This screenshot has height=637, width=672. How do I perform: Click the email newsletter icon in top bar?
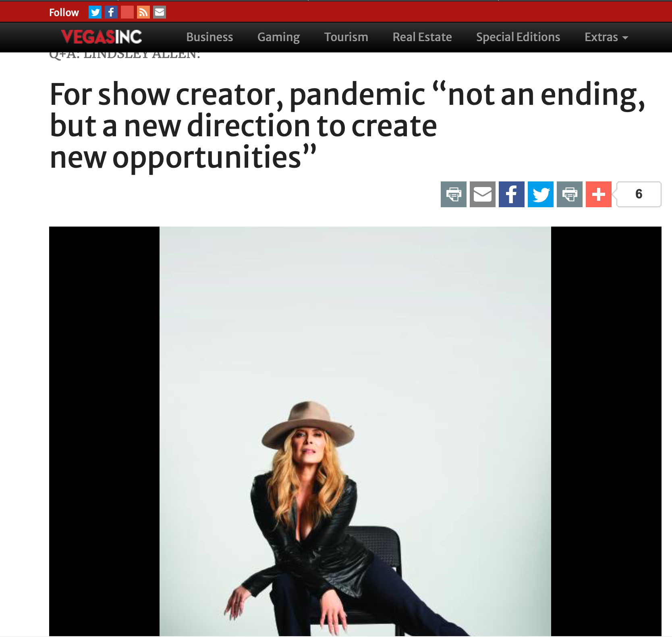click(x=160, y=12)
